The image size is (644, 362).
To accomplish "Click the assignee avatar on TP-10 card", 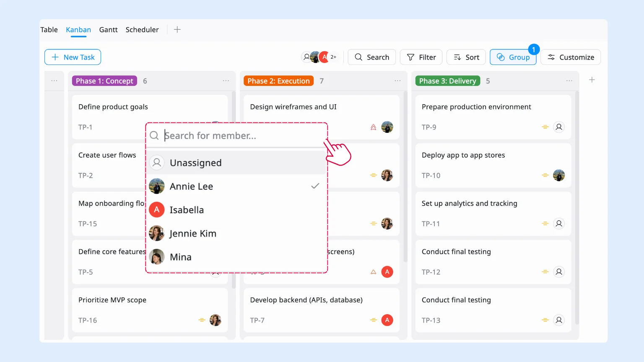I will pos(558,175).
